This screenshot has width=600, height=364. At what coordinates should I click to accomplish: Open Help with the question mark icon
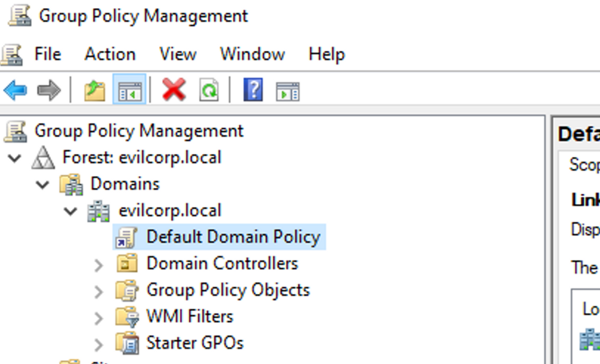pyautogui.click(x=253, y=90)
